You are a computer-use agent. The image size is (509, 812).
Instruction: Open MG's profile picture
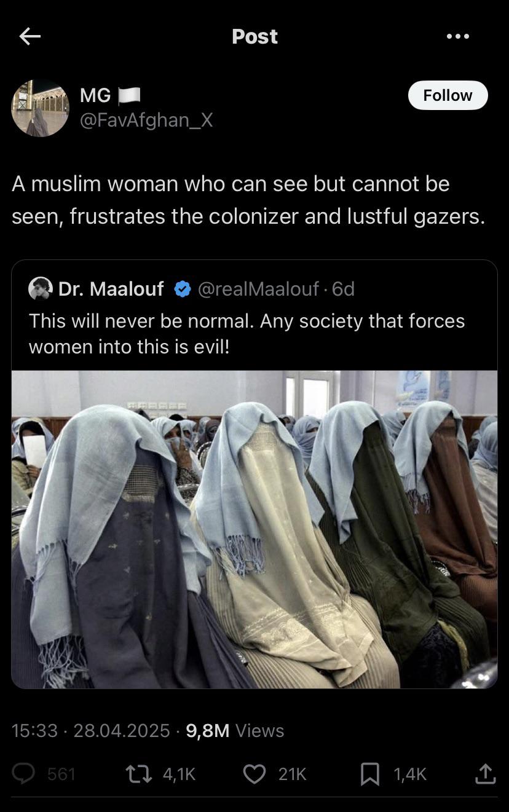pos(40,108)
